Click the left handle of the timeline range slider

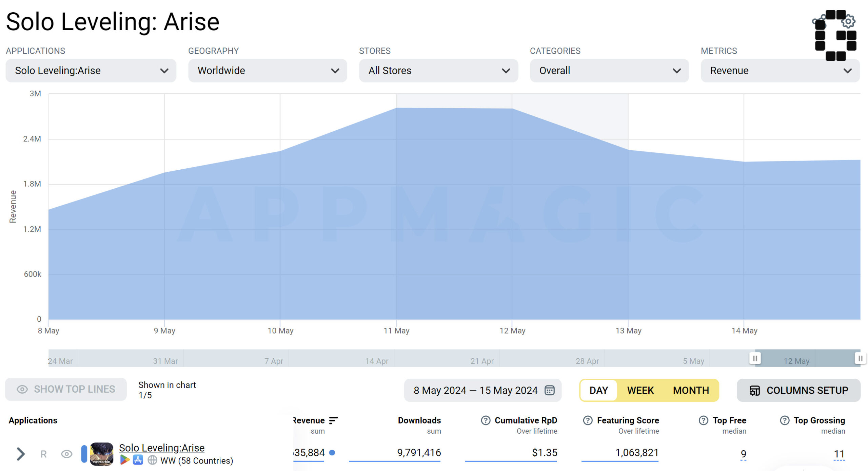(755, 358)
